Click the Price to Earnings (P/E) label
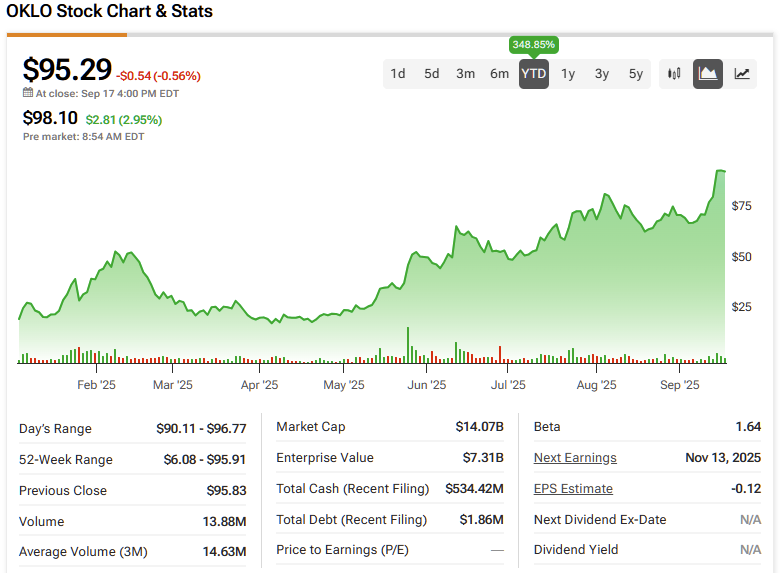This screenshot has width=783, height=573. (342, 550)
